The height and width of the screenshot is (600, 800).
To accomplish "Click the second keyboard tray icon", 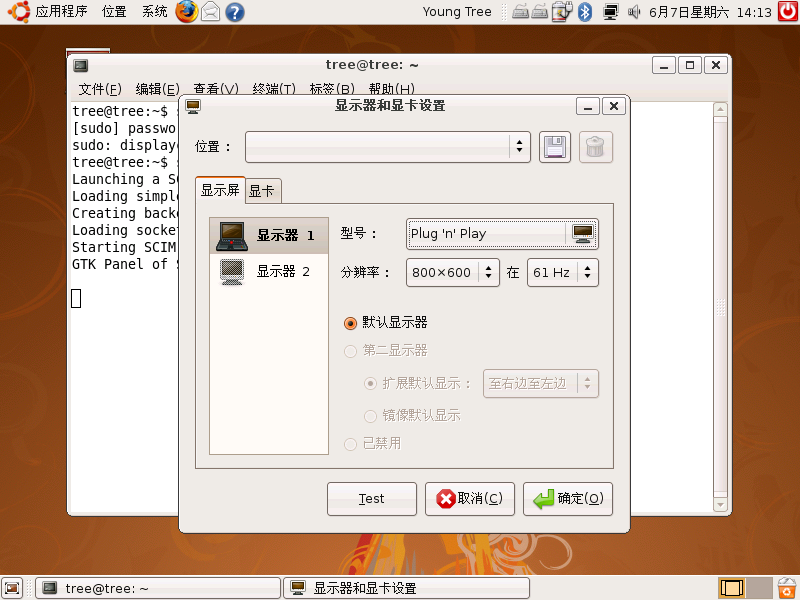I will pyautogui.click(x=540, y=12).
